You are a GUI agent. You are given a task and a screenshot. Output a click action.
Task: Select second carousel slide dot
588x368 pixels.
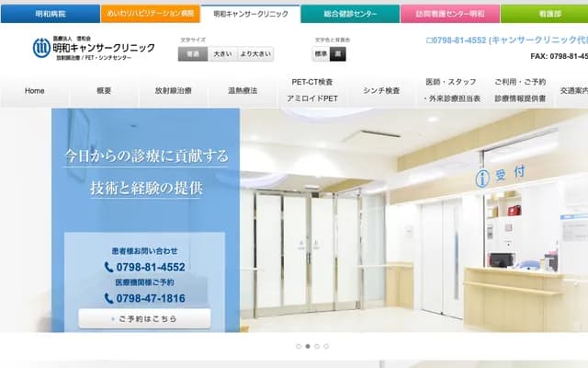[308, 346]
